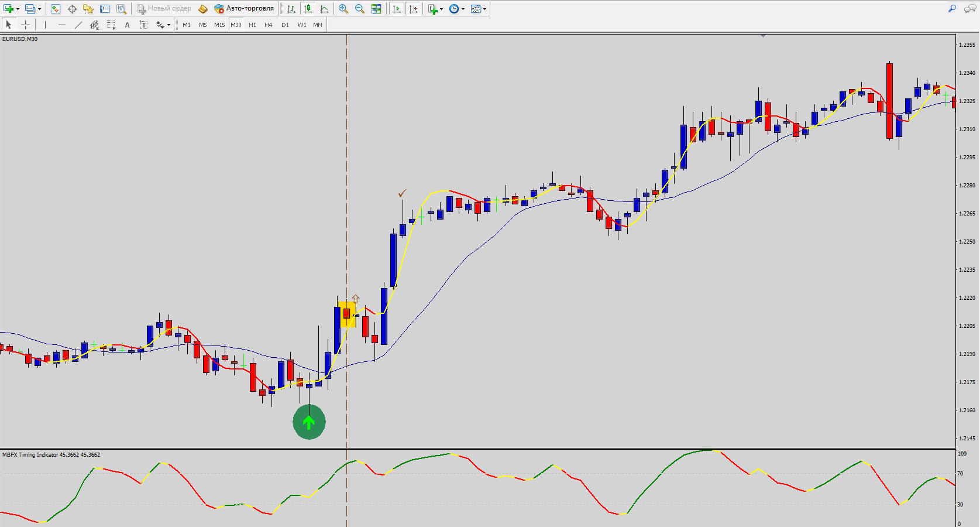The height and width of the screenshot is (527, 980).
Task: Open the indicators list icon
Action: pyautogui.click(x=433, y=9)
